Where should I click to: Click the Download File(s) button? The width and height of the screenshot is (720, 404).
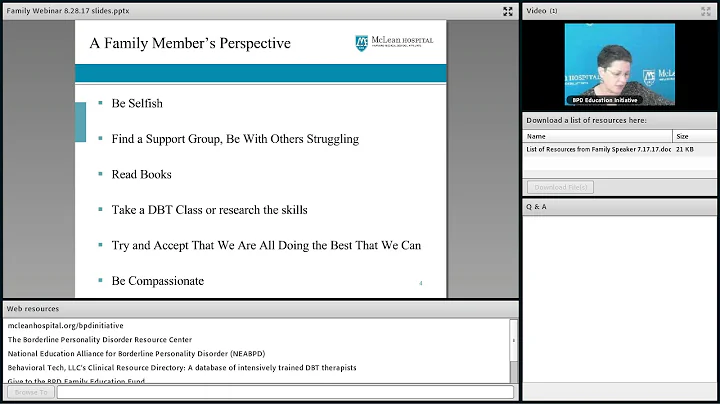561,187
